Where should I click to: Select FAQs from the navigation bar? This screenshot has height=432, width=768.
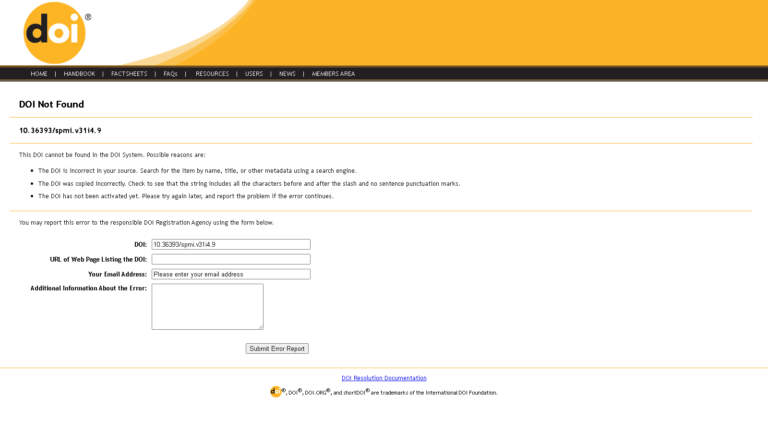(170, 74)
